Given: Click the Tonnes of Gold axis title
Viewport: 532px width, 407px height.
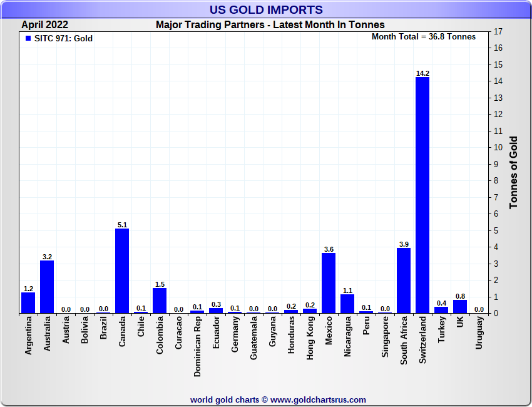Looking at the screenshot, I should point(513,172).
